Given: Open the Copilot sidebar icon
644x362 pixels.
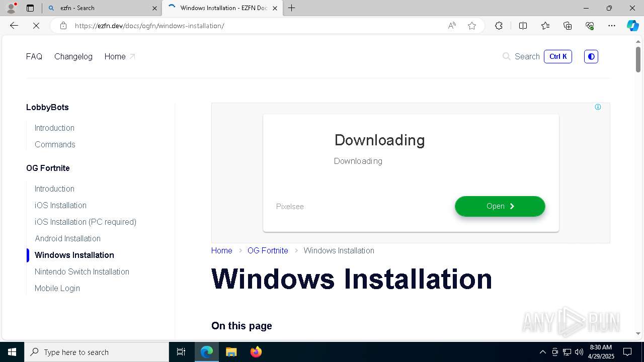Looking at the screenshot, I should pos(632,26).
